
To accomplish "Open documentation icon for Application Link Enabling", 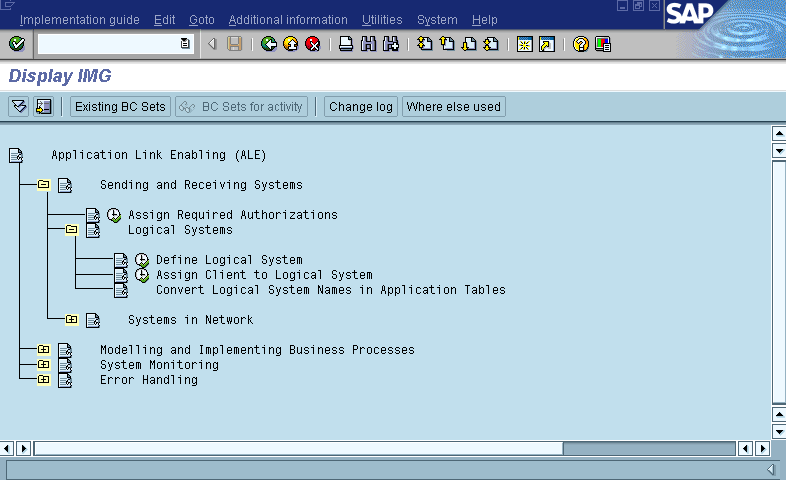I will point(16,155).
